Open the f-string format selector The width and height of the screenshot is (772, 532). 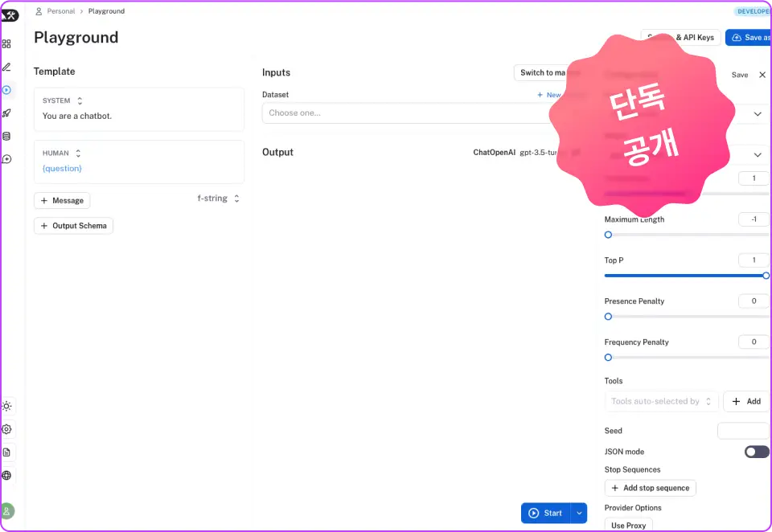click(218, 198)
